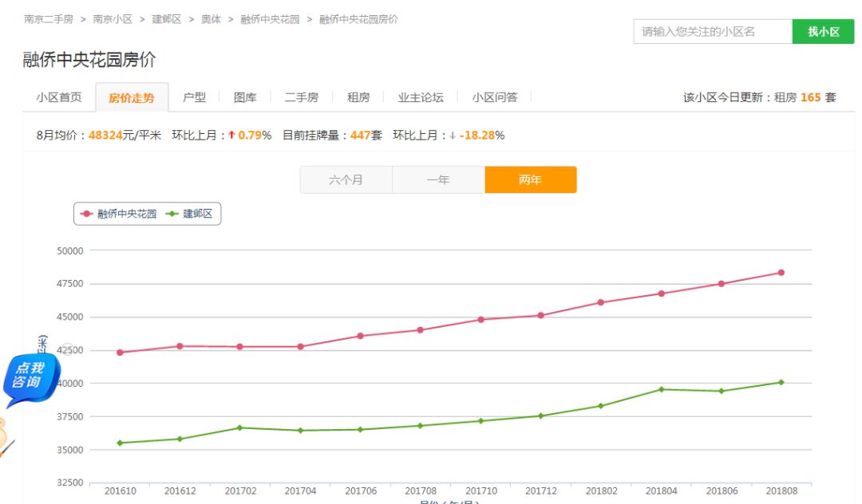This screenshot has height=504, width=862.
Task: Open the 户型 tab
Action: click(x=193, y=96)
